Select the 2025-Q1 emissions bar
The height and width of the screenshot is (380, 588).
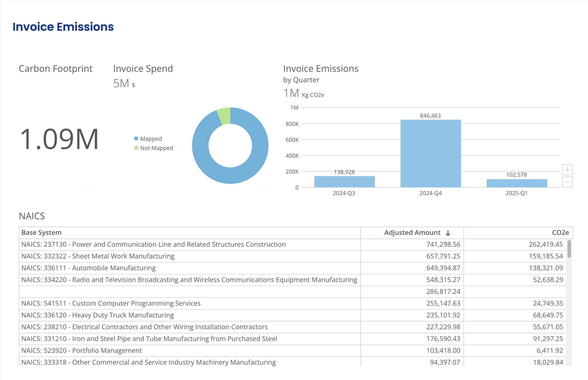point(517,183)
